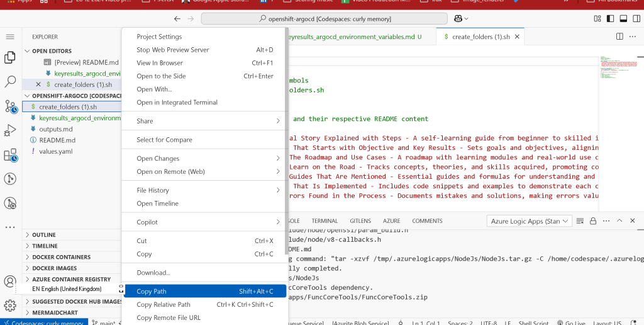Choose Copy Path from context menu

(204, 291)
